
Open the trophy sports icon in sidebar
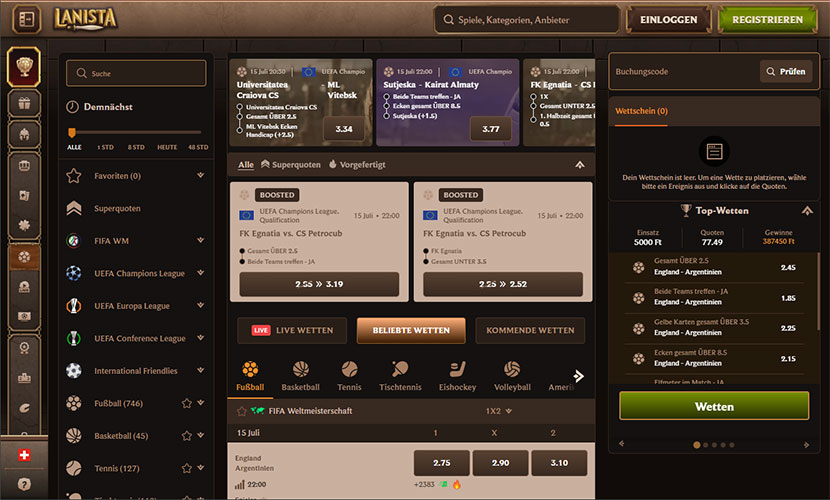24,67
